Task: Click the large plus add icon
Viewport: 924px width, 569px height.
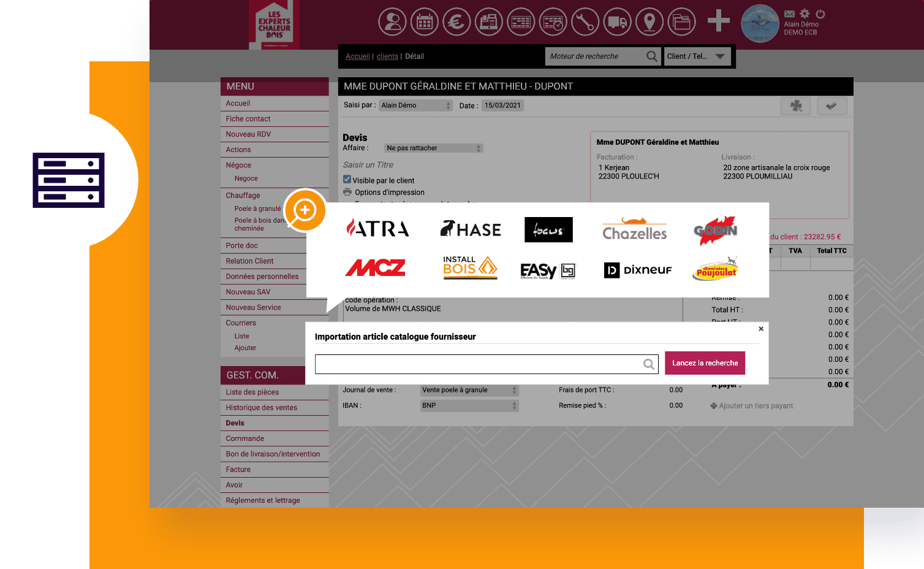Action: pos(719,21)
